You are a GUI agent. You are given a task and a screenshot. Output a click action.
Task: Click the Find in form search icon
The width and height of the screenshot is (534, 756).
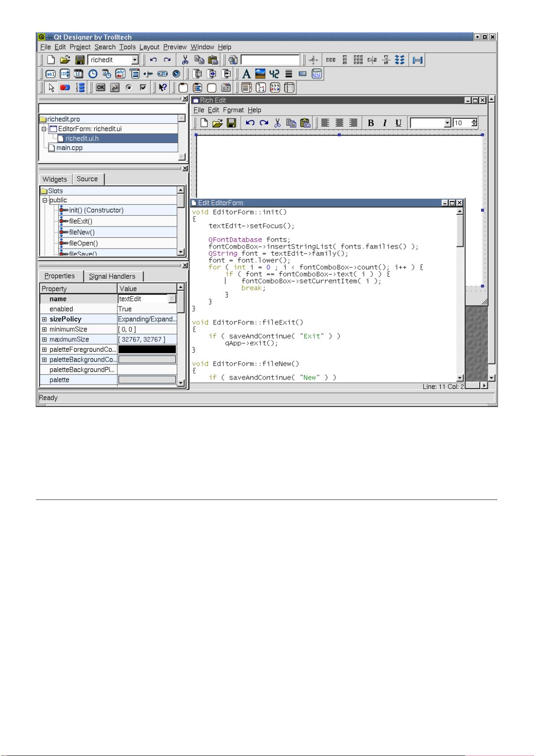233,60
